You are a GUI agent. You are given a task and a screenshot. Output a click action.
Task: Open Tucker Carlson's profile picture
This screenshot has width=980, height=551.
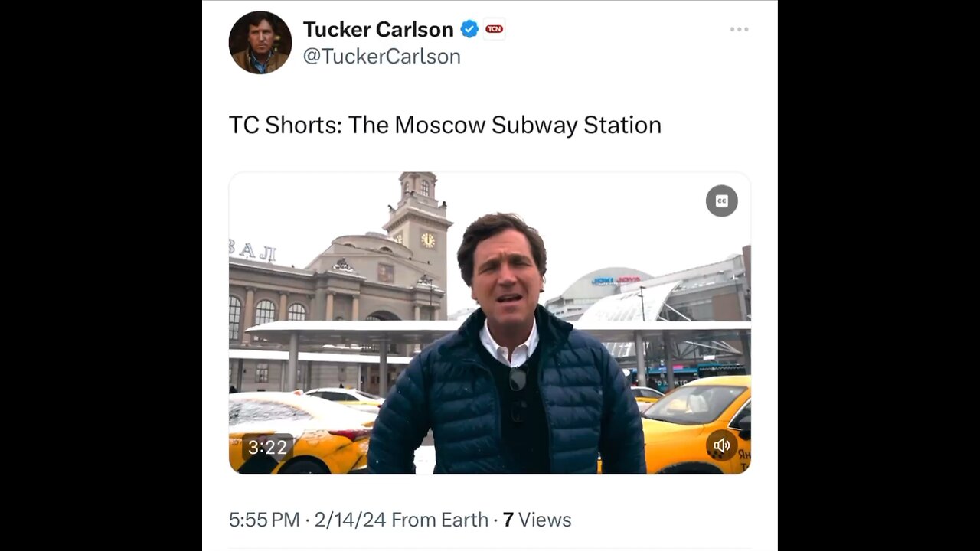[x=260, y=43]
